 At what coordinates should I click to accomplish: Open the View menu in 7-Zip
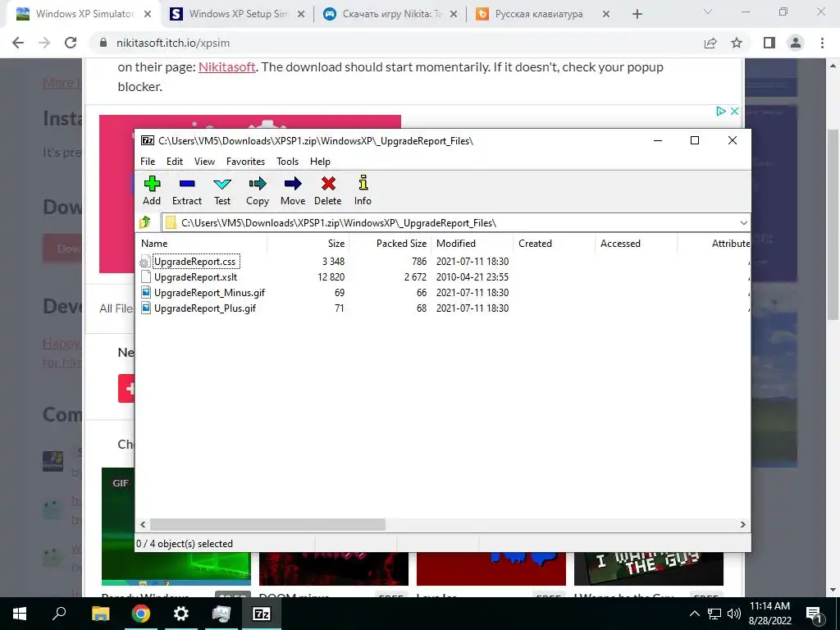[204, 162]
